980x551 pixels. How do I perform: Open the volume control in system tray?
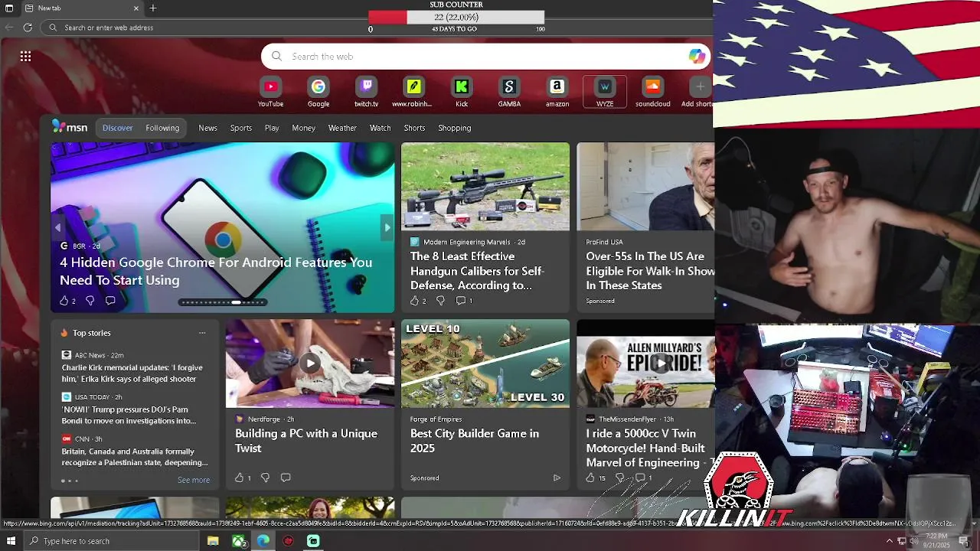914,541
